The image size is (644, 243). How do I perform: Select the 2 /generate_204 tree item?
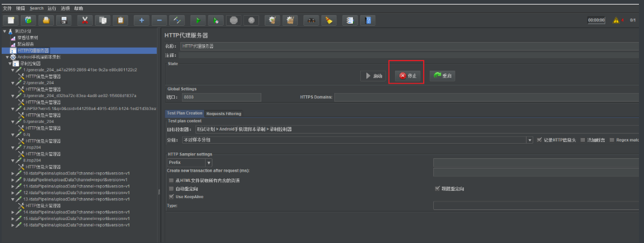[38, 82]
